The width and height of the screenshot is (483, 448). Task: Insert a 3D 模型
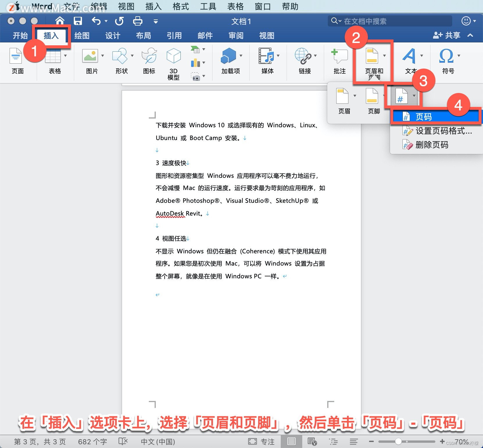pyautogui.click(x=173, y=55)
